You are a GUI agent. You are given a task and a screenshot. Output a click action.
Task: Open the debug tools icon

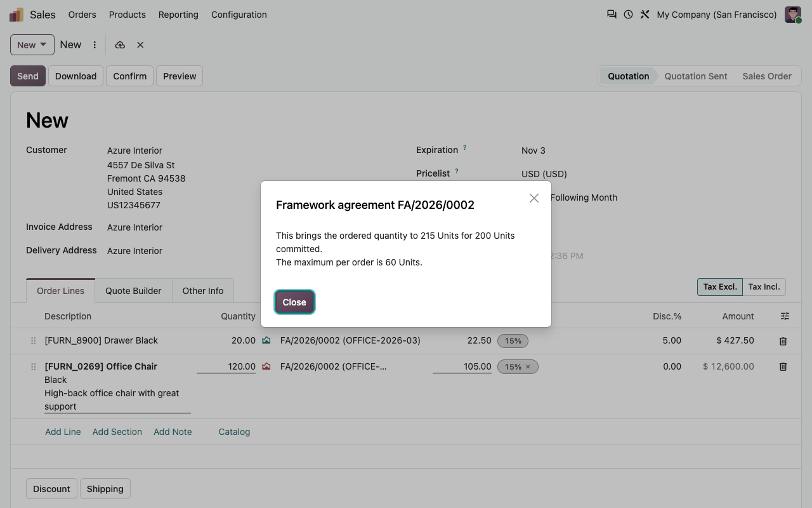(x=645, y=14)
